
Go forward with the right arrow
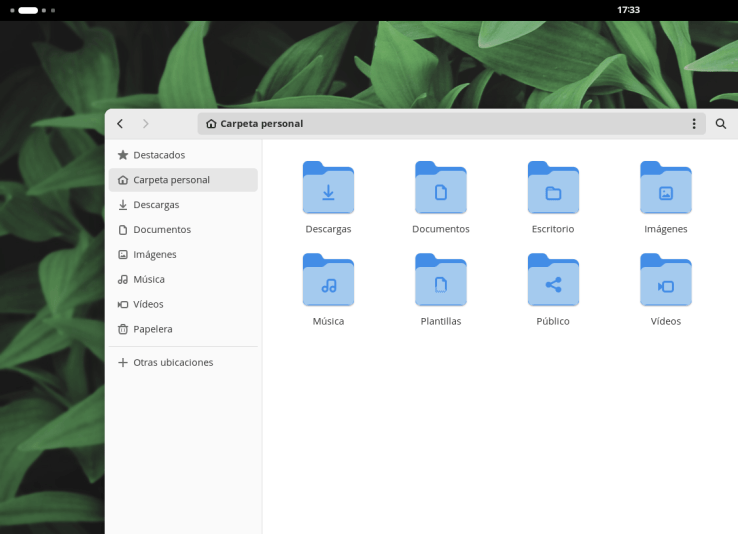(x=145, y=124)
